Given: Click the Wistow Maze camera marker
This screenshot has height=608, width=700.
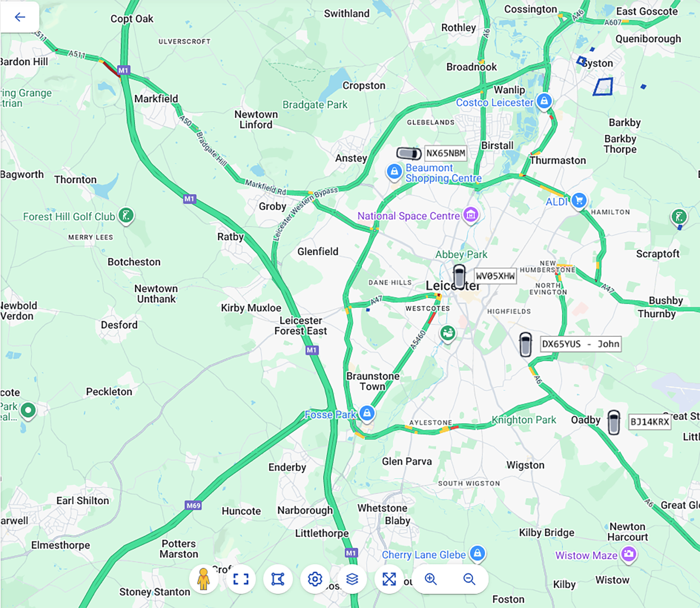Looking at the screenshot, I should pos(628,555).
